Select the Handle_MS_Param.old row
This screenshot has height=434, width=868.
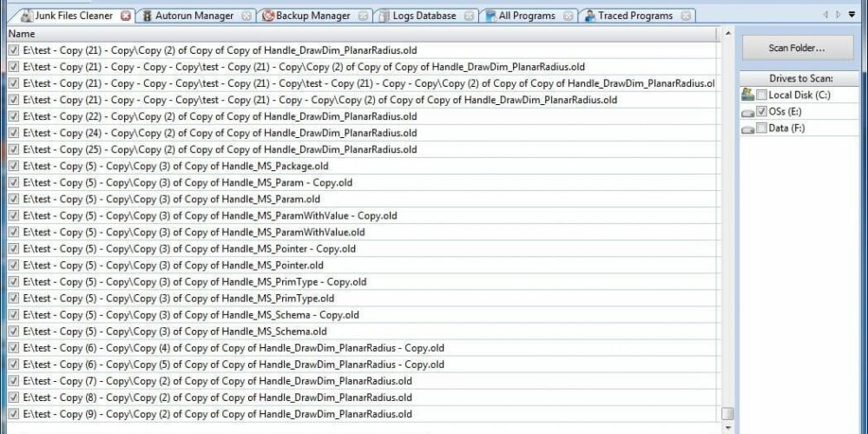[363, 200]
